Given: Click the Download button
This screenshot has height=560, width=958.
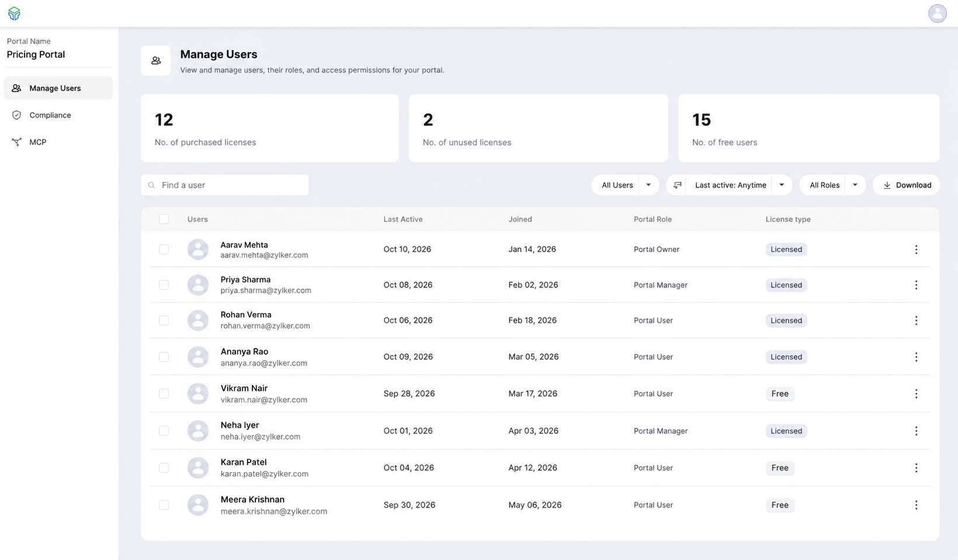Looking at the screenshot, I should pyautogui.click(x=907, y=185).
